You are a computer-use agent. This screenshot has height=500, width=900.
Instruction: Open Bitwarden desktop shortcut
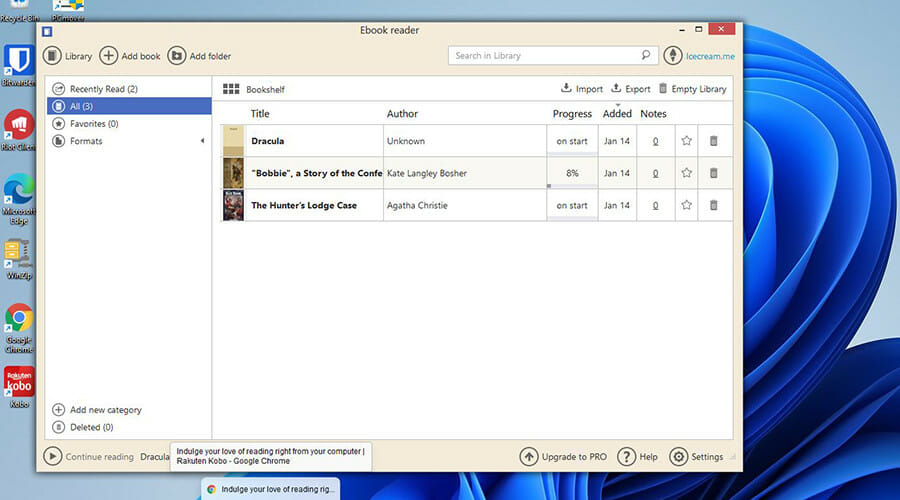click(x=18, y=65)
